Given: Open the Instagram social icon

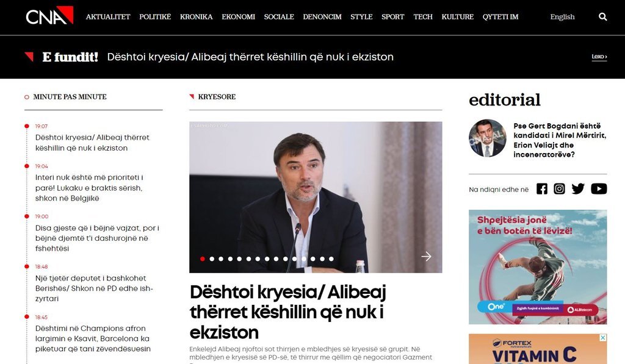Looking at the screenshot, I should coord(559,189).
